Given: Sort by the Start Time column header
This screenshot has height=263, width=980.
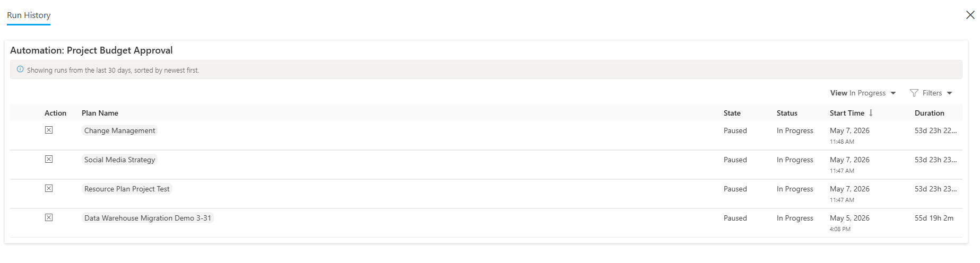Looking at the screenshot, I should click(847, 113).
